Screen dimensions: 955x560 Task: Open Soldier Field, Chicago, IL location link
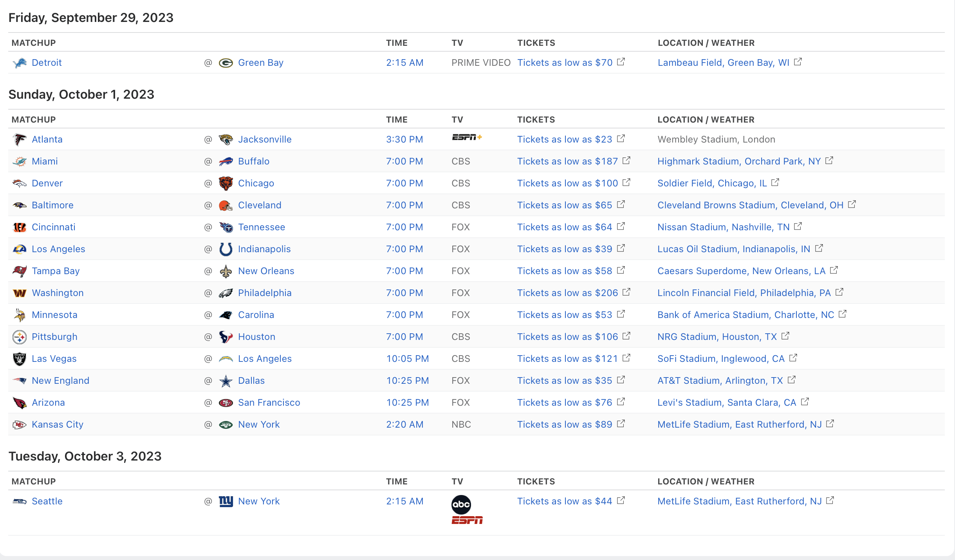click(x=712, y=183)
